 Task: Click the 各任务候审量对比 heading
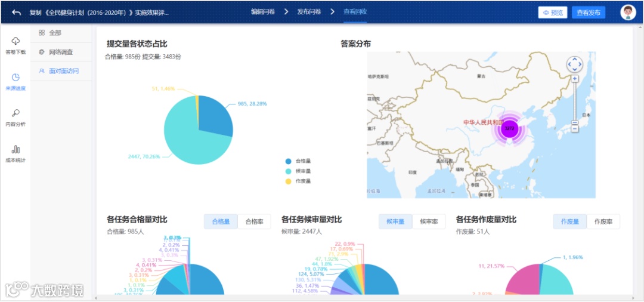pos(312,220)
